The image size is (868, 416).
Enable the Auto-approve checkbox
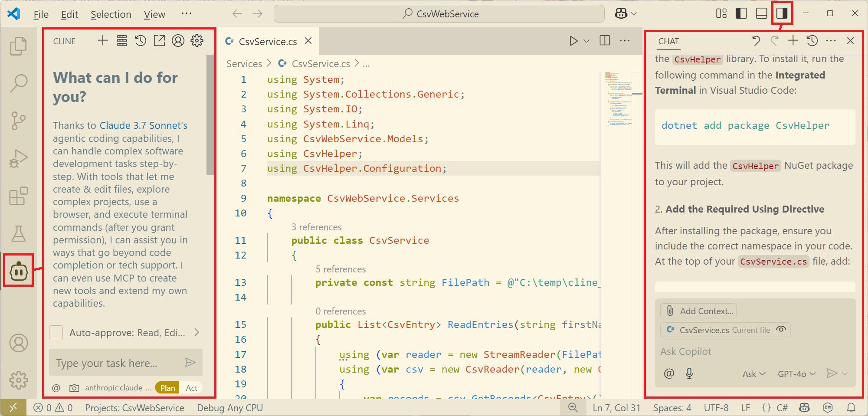pyautogui.click(x=56, y=333)
